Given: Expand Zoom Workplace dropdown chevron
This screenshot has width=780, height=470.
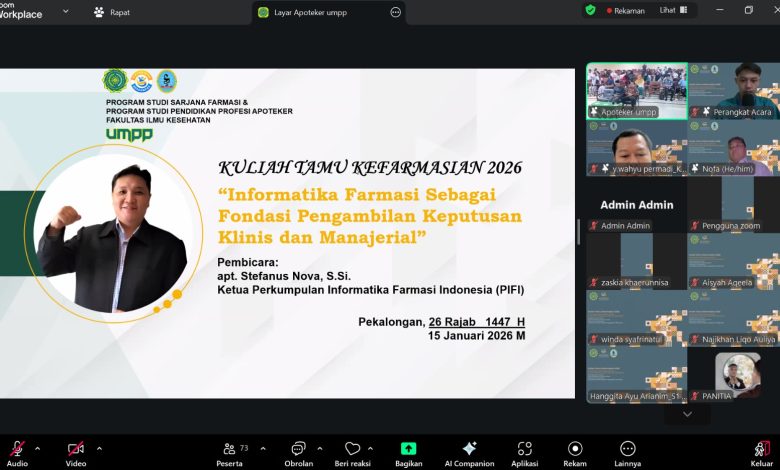Looking at the screenshot, I should pyautogui.click(x=65, y=12).
